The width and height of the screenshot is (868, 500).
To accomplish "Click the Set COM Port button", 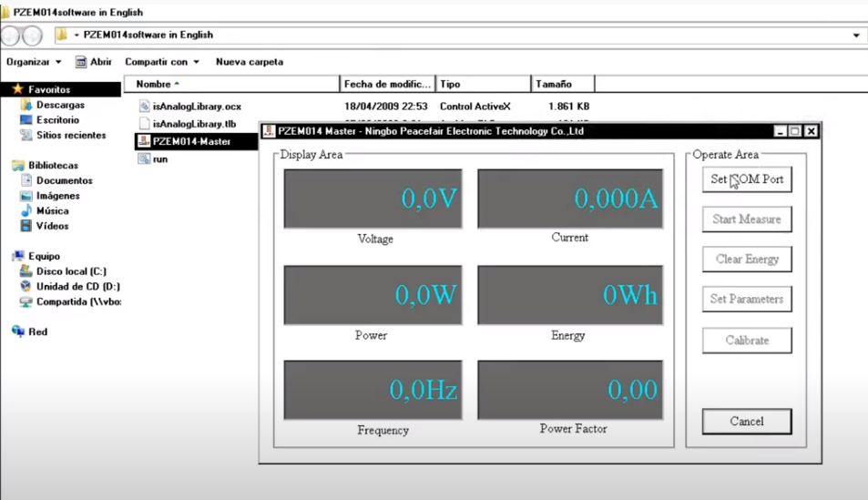I will point(746,179).
